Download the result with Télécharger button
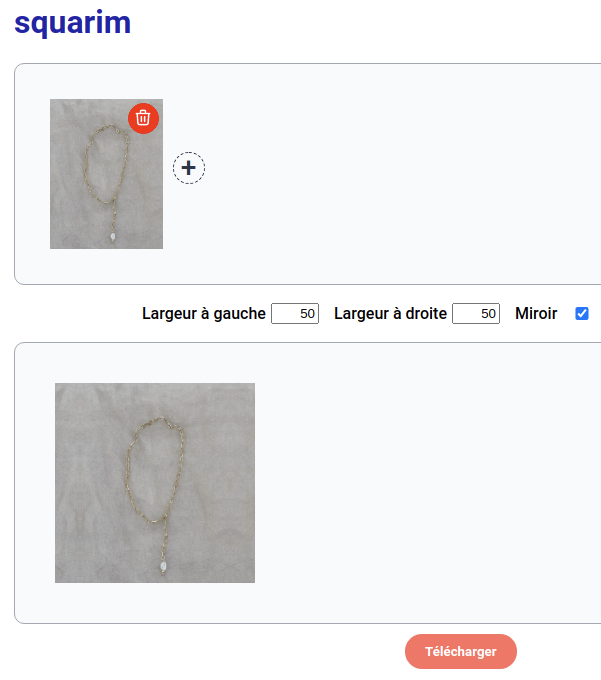The width and height of the screenshot is (601, 680). [x=461, y=651]
